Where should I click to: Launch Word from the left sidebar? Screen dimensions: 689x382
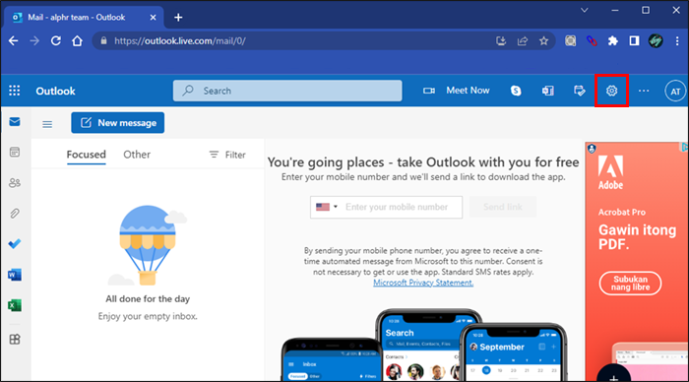[x=15, y=275]
